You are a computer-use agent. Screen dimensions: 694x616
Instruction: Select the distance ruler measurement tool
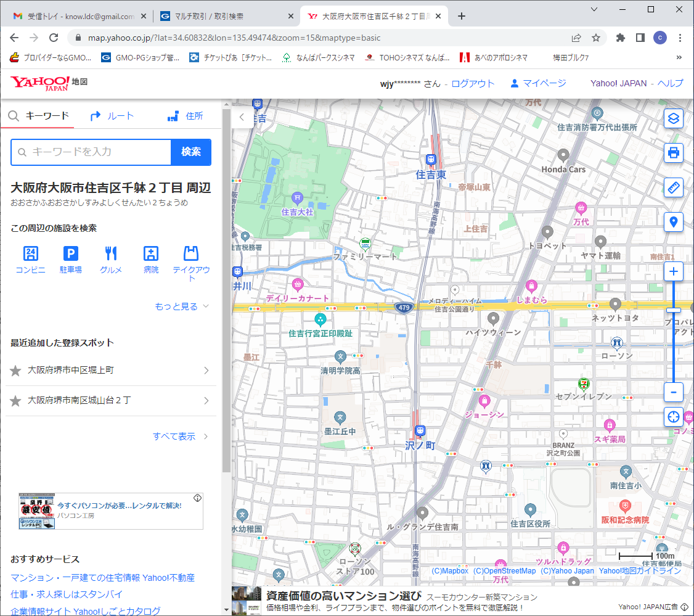(673, 187)
